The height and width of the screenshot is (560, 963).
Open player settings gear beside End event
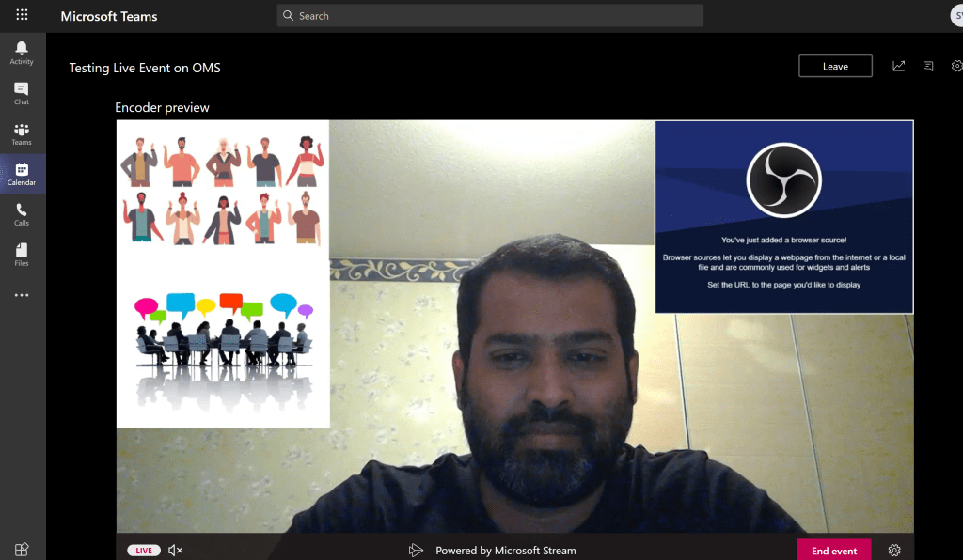pos(894,551)
